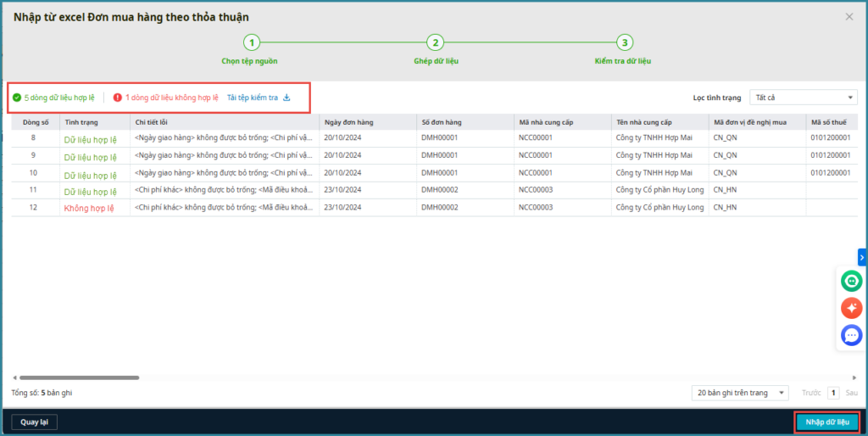This screenshot has width=868, height=436.
Task: Go to step 1 Chọn tệp nguồn
Action: coord(250,42)
